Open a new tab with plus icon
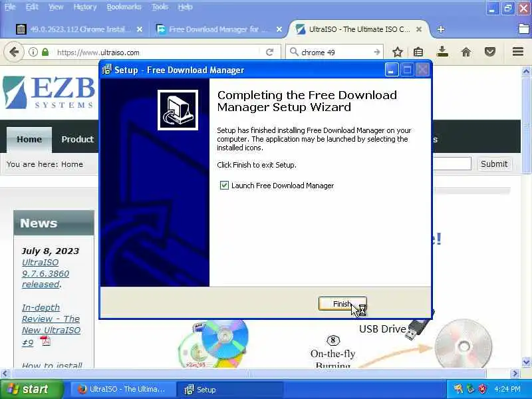The height and width of the screenshot is (399, 532). tap(441, 29)
